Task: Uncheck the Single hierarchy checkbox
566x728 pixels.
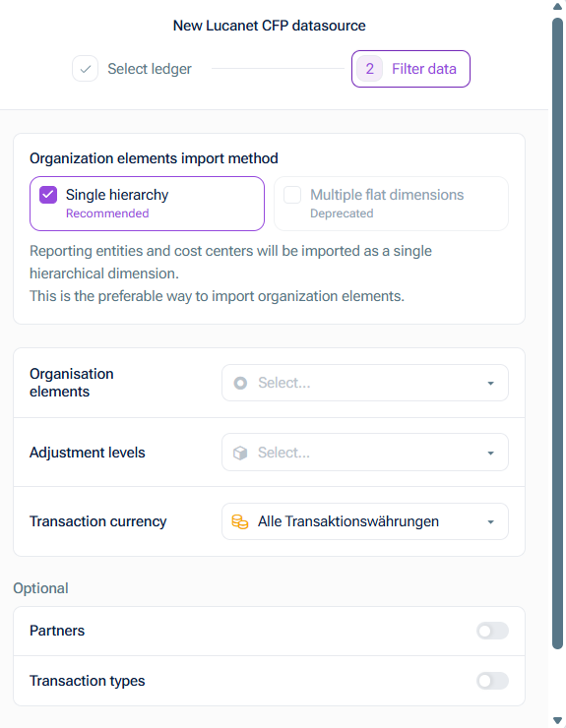Action: [48, 195]
